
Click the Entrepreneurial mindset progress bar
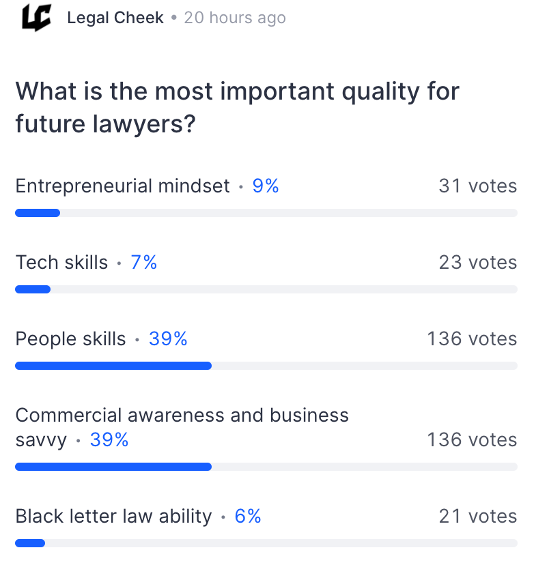point(266,213)
